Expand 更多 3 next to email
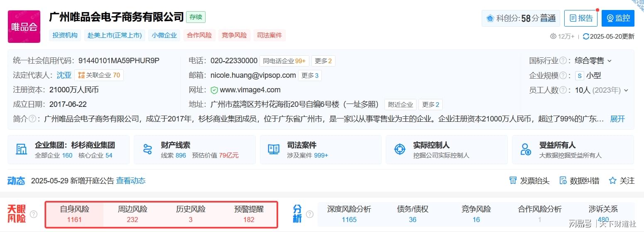 (310, 76)
